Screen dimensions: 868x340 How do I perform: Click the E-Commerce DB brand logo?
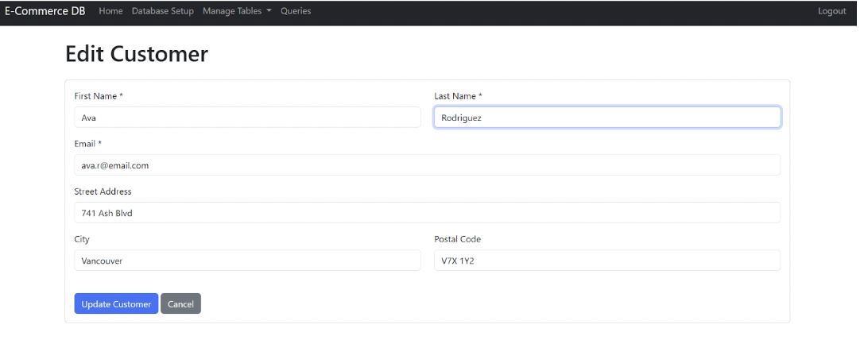pyautogui.click(x=45, y=11)
